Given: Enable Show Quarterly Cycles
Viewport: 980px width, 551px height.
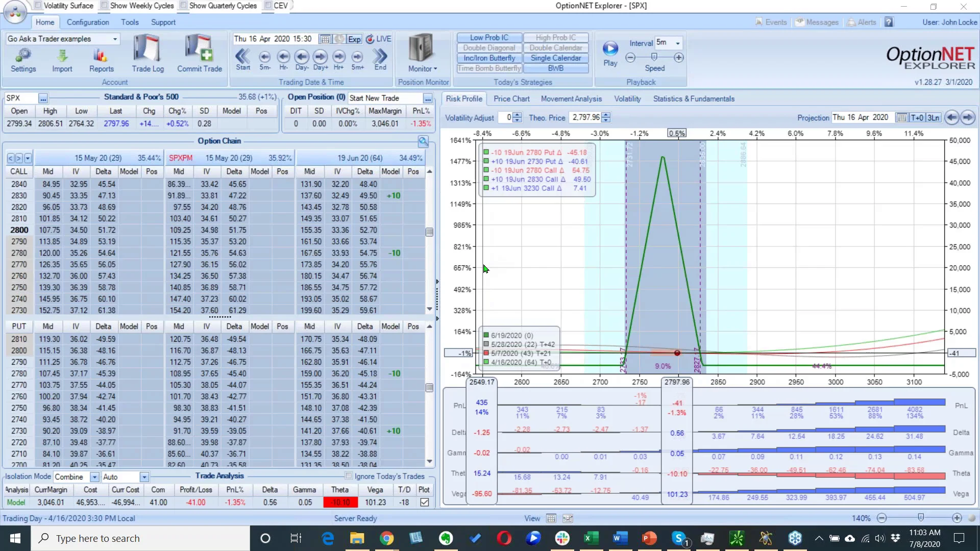Looking at the screenshot, I should click(x=183, y=6).
